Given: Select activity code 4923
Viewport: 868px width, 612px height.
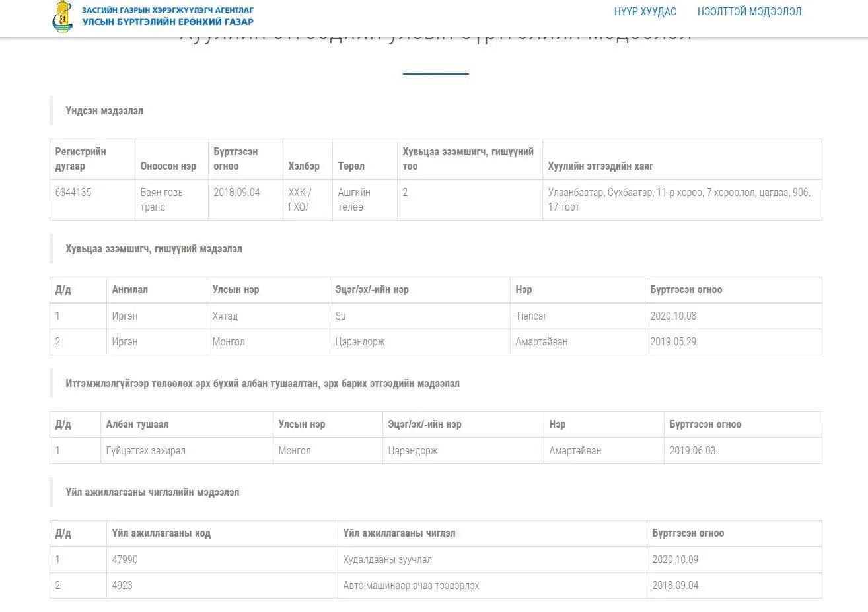Looking at the screenshot, I should pos(122,585).
